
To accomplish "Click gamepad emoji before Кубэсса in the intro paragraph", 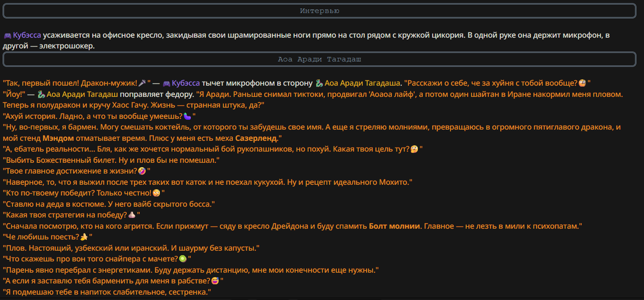I will 7,35.
